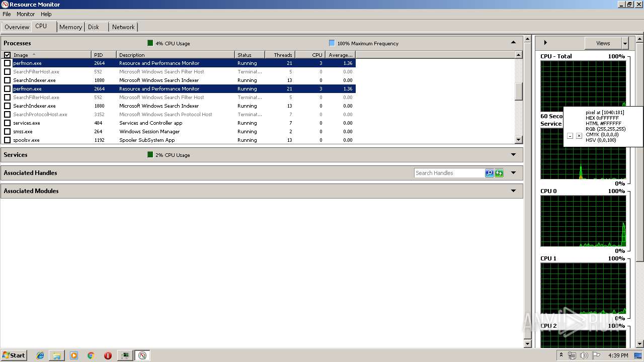
Task: Open Google Chrome from the taskbar
Action: pyautogui.click(x=91, y=355)
